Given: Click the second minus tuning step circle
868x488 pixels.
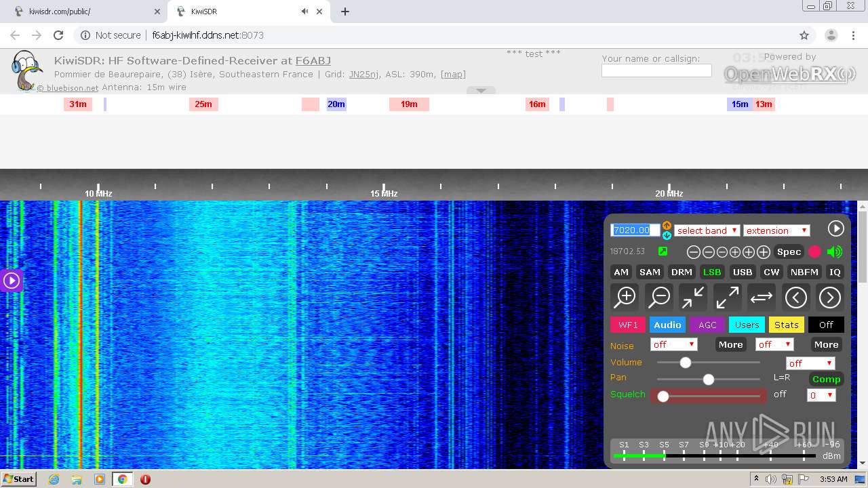Looking at the screenshot, I should pos(708,252).
